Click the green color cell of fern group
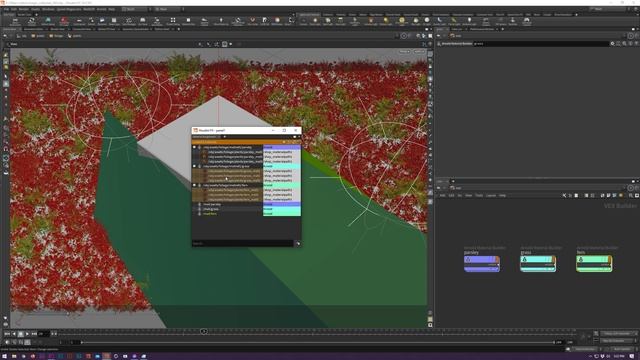 282,185
